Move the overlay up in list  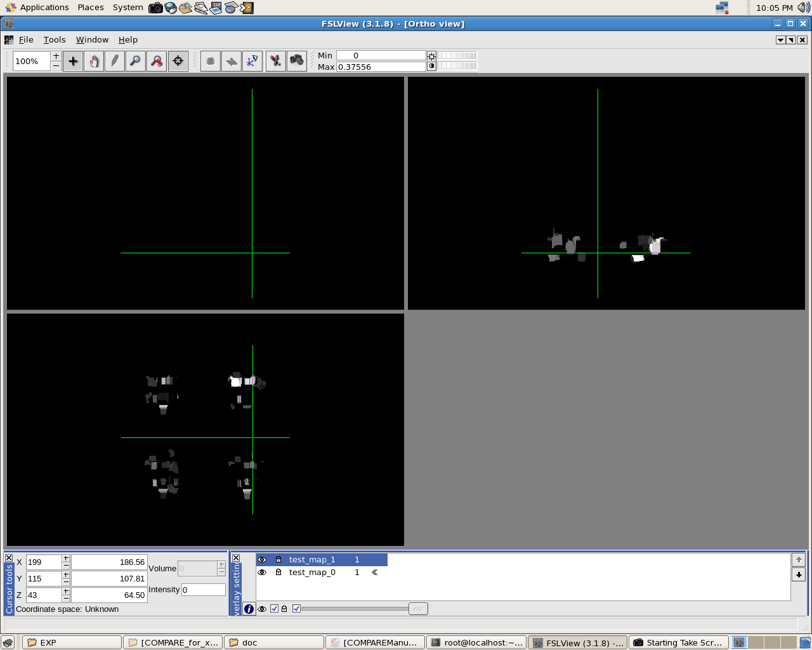tap(799, 559)
